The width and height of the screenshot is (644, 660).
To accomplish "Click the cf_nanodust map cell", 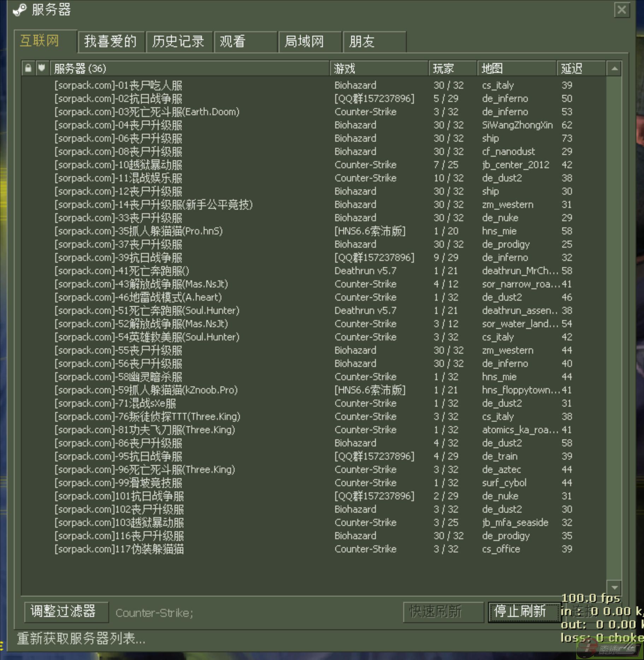I will point(508,152).
